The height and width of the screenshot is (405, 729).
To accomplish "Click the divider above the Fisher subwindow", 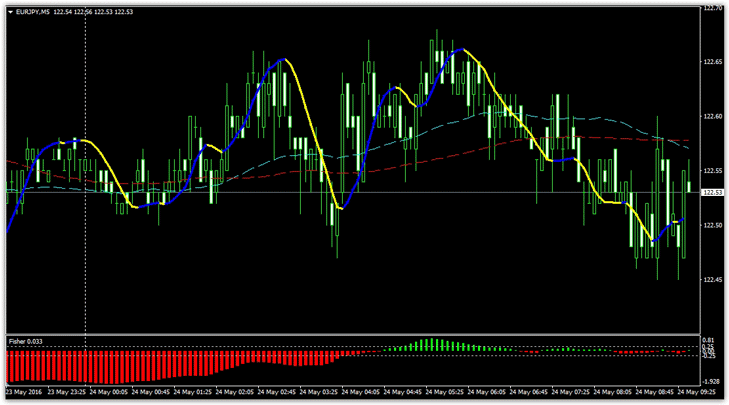I will coord(350,334).
